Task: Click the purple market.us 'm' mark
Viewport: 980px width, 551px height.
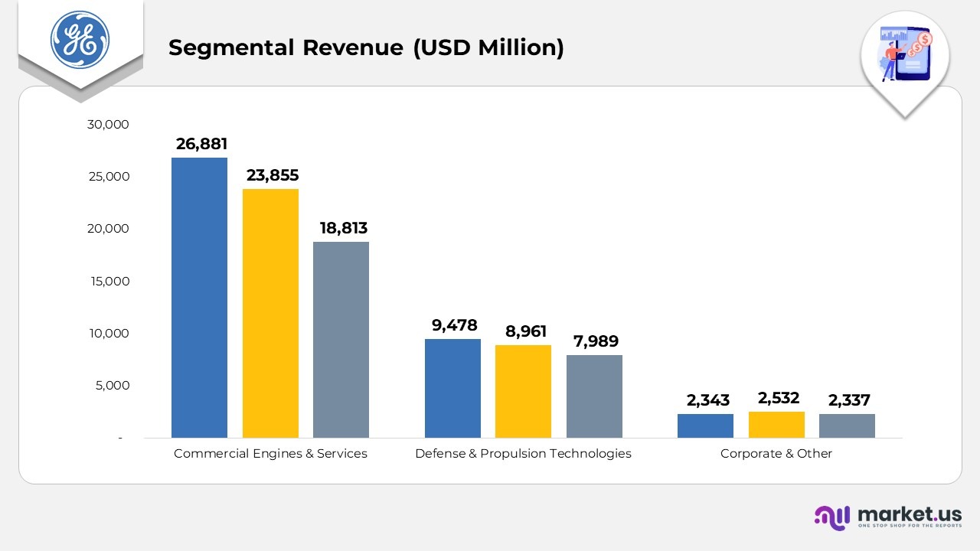Action: click(831, 518)
